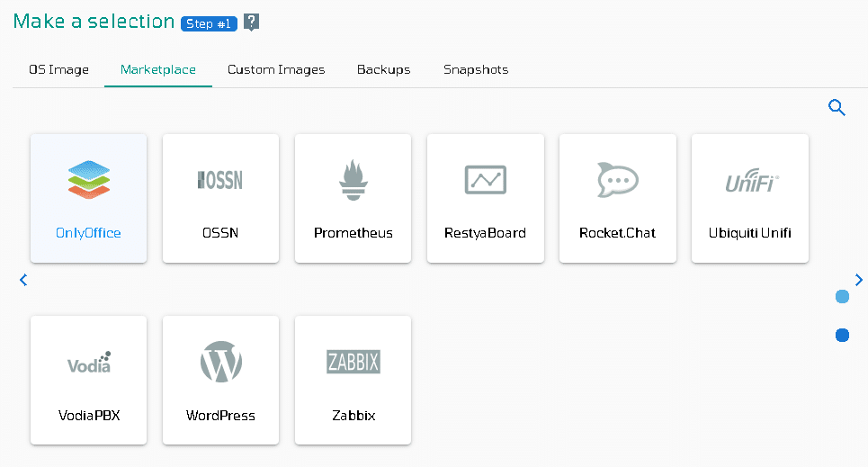Select the Vodia logo icon
868x467 pixels.
[x=89, y=363]
